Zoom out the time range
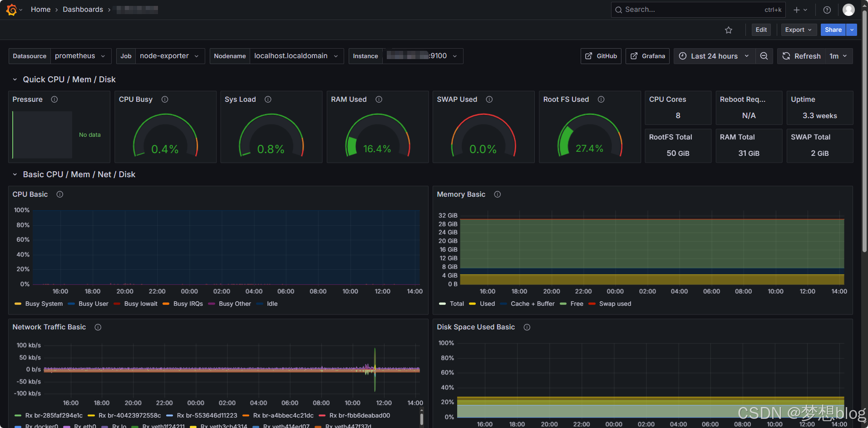Screen dimensions: 868x428 click(x=764, y=56)
